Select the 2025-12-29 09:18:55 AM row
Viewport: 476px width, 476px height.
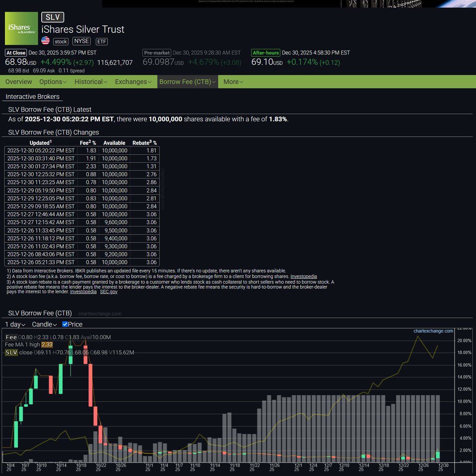pyautogui.click(x=82, y=206)
